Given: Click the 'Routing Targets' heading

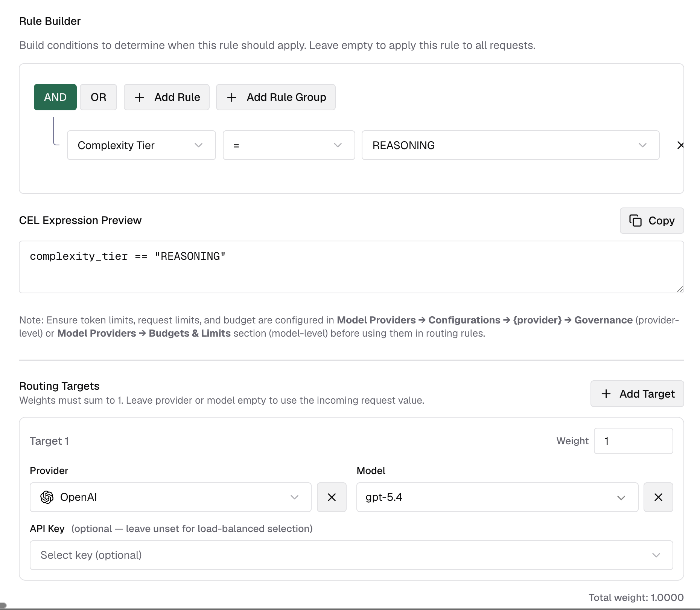Looking at the screenshot, I should (59, 386).
